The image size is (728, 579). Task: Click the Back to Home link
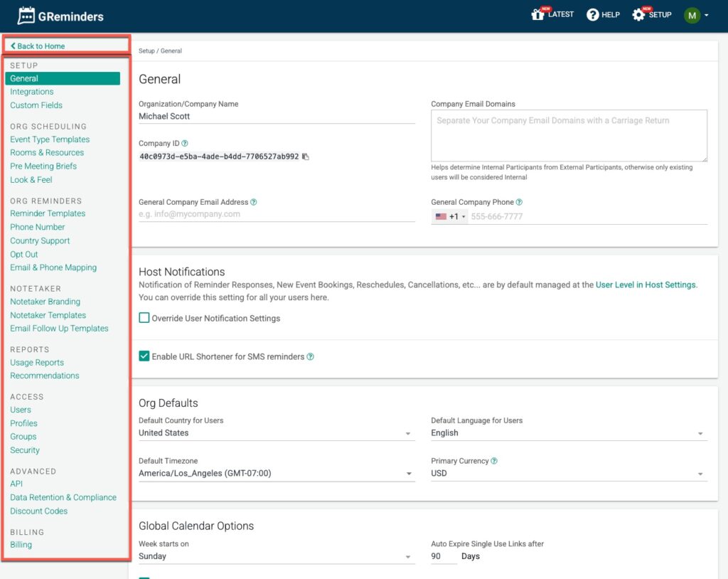(x=38, y=46)
